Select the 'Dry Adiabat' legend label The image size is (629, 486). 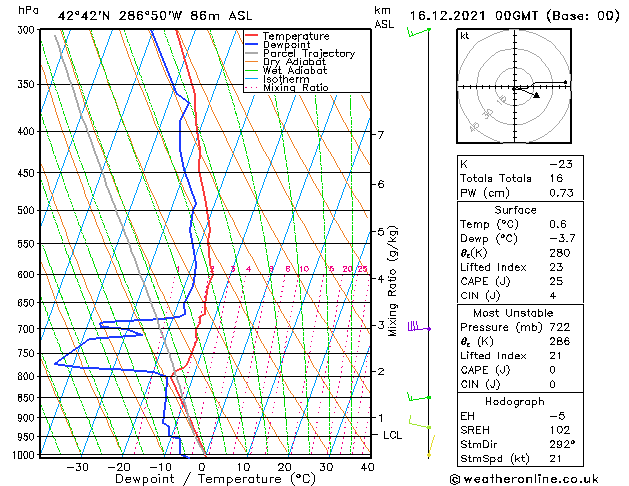click(294, 62)
